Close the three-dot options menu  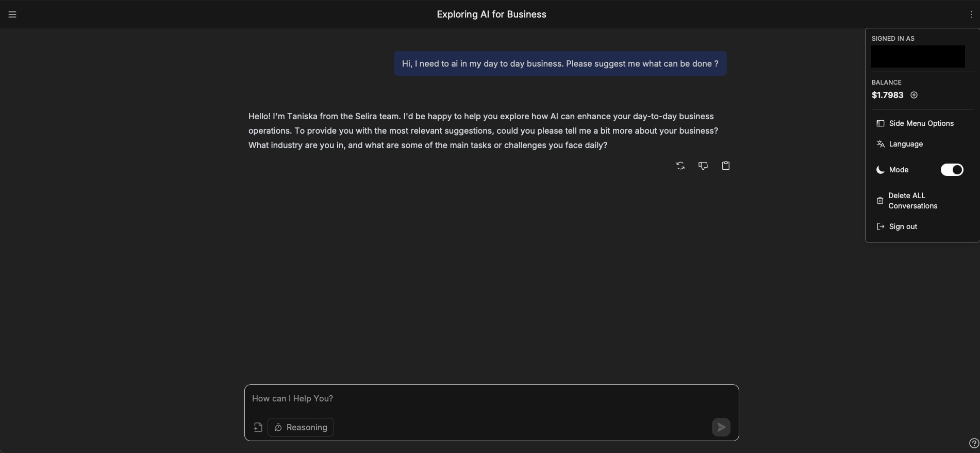click(971, 14)
